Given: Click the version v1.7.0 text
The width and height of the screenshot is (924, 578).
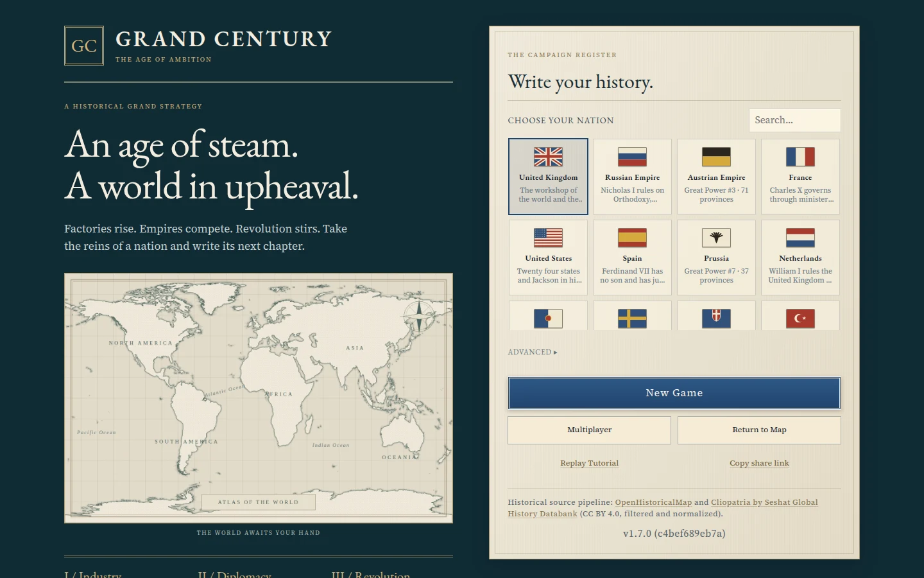Looking at the screenshot, I should pos(674,534).
